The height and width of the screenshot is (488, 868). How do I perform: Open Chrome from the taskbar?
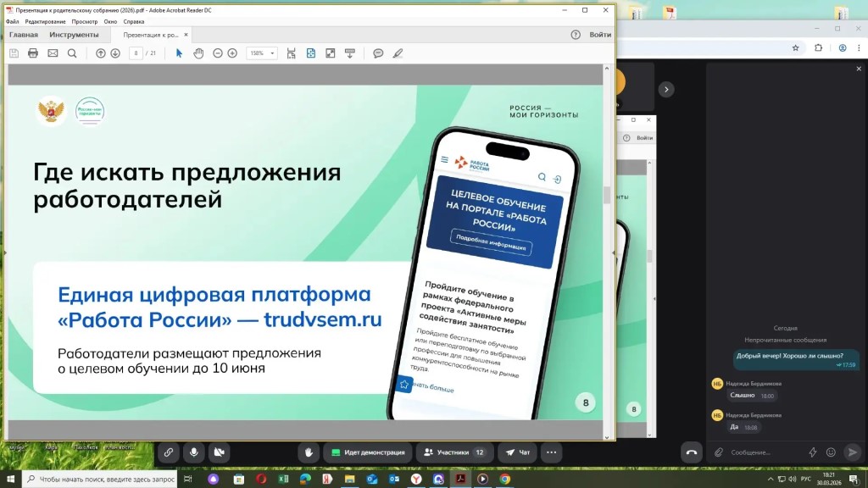click(505, 479)
